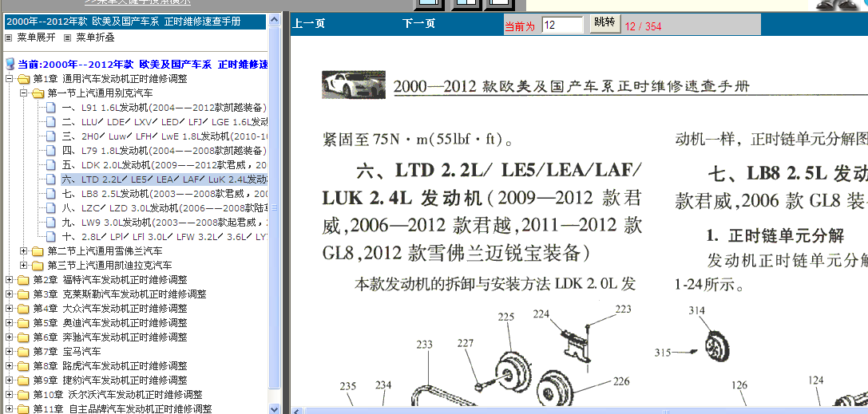This screenshot has width=868, height=414.
Task: Expand 第9章 捷豹汽车 chapter
Action: tap(9, 380)
